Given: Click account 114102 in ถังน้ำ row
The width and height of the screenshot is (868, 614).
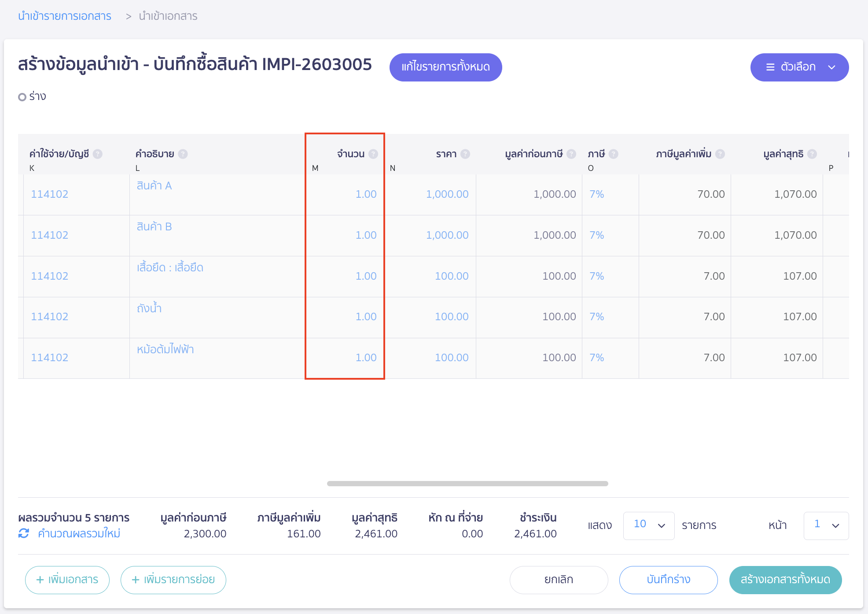Looking at the screenshot, I should 50,317.
